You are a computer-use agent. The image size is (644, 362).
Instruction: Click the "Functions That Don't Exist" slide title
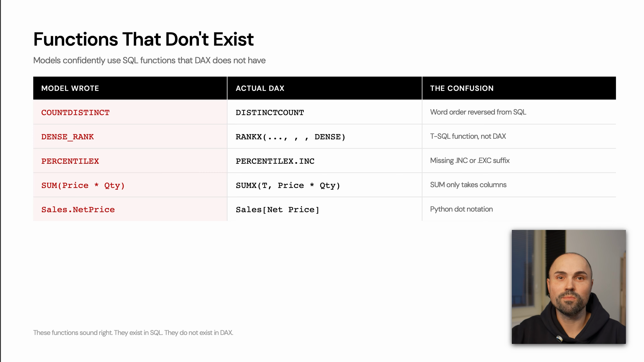click(x=144, y=39)
